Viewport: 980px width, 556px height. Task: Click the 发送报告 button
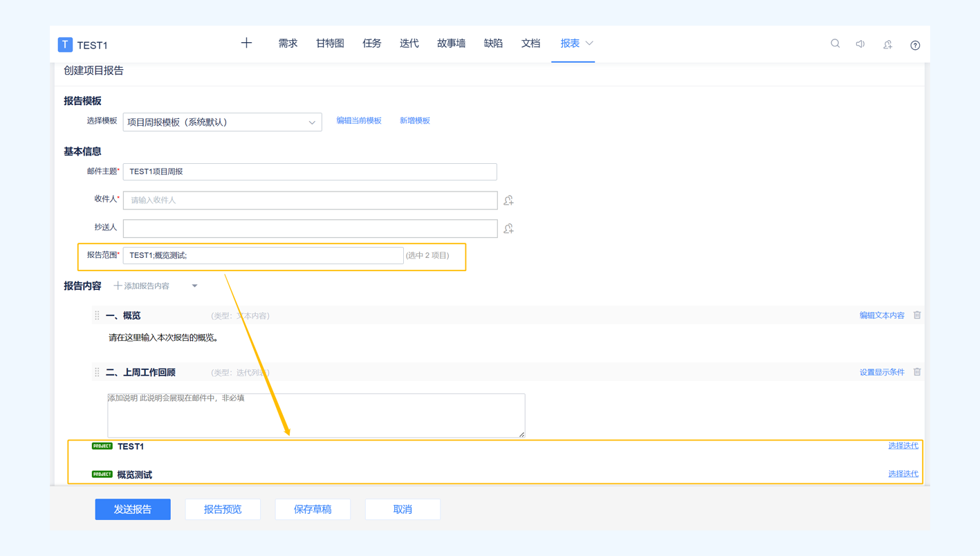tap(133, 510)
